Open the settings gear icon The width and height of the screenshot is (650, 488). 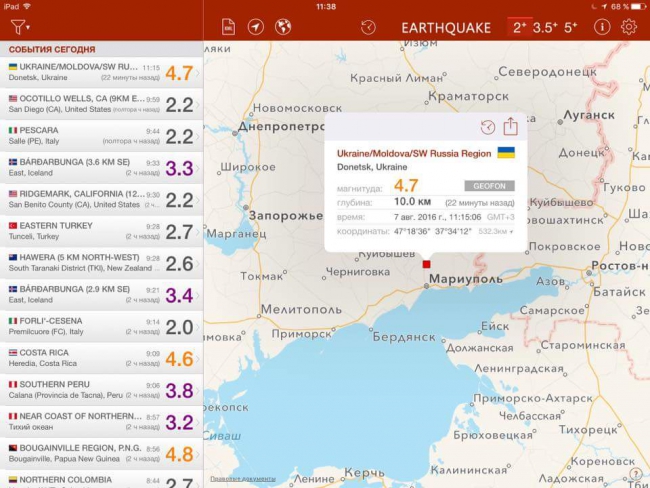pyautogui.click(x=629, y=27)
